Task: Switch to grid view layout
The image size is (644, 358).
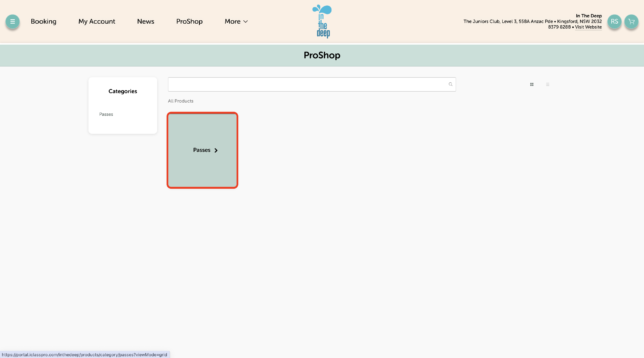Action: 532,85
